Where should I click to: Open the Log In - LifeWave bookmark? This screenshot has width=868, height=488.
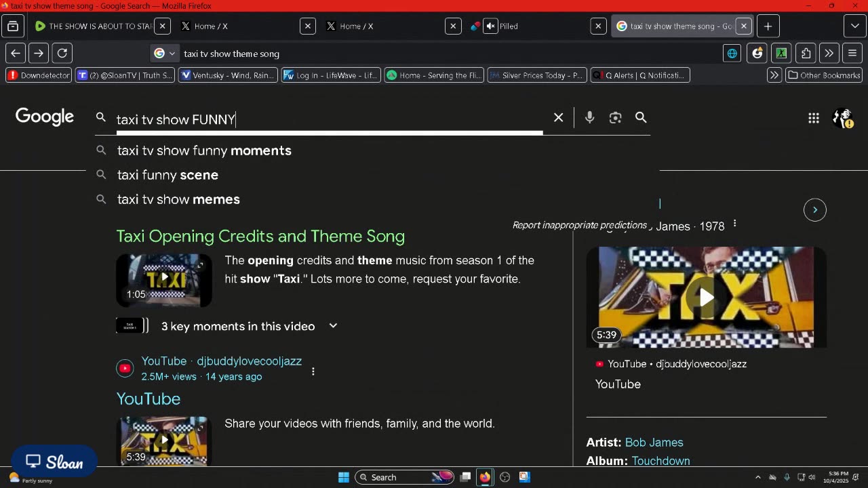[331, 75]
